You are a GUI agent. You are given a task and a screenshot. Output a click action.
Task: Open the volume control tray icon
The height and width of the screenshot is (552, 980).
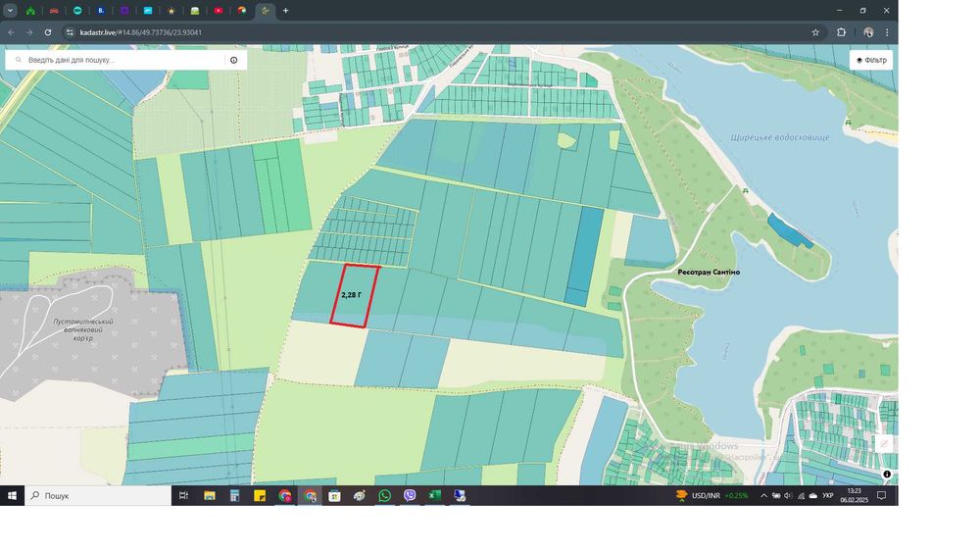788,496
